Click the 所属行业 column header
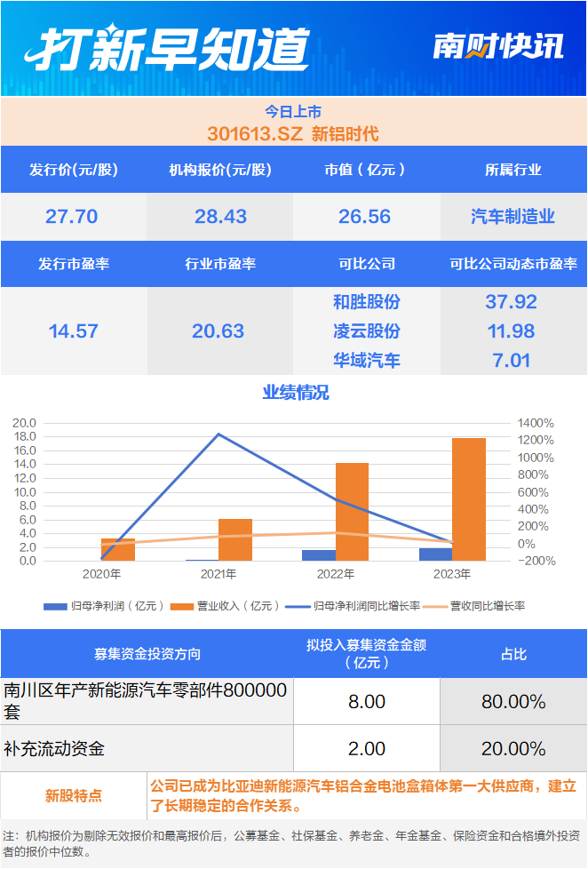Screen dimensions: 588x869 (x=513, y=170)
